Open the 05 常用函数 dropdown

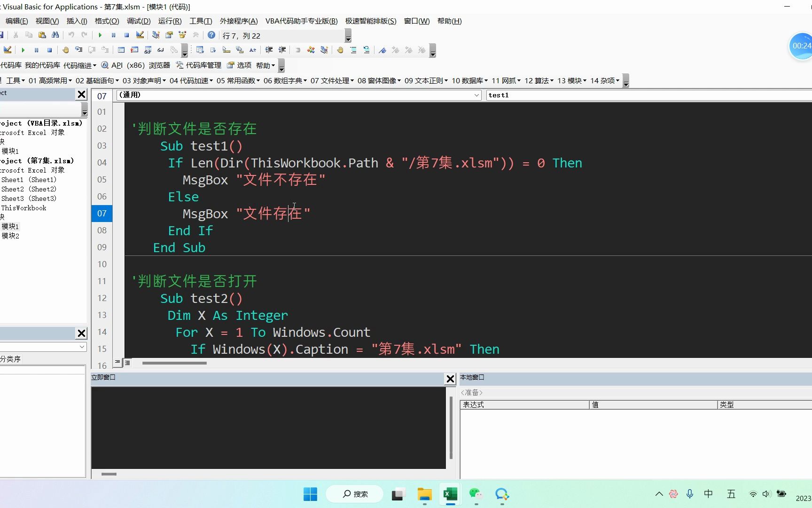pyautogui.click(x=239, y=80)
